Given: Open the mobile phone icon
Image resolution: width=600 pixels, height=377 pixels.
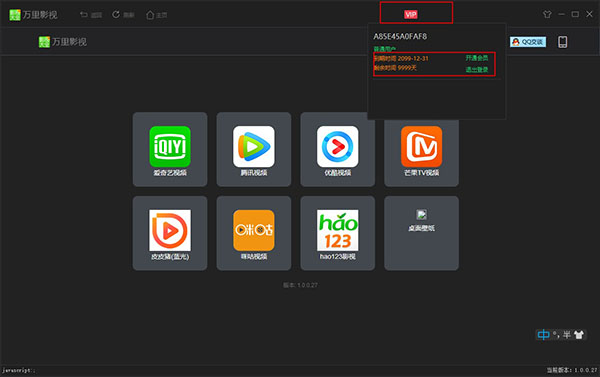Looking at the screenshot, I should [x=562, y=42].
